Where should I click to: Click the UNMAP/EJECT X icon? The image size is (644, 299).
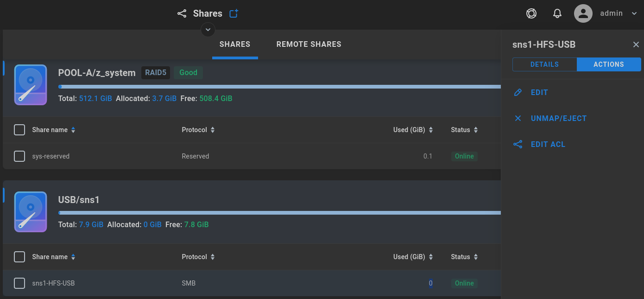point(518,118)
